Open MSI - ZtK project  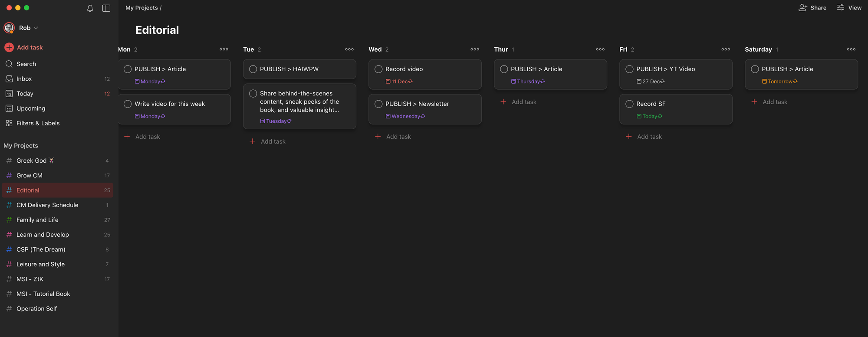pyautogui.click(x=57, y=279)
